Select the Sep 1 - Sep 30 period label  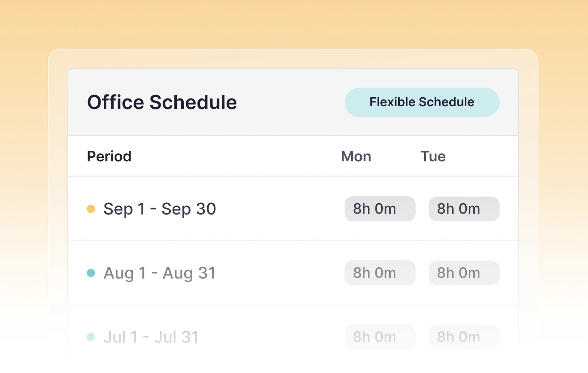tap(159, 209)
